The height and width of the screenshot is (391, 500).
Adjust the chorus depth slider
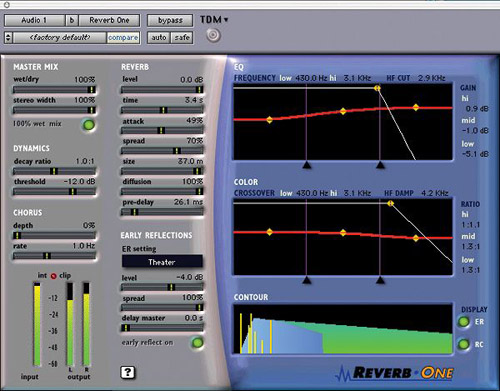(54, 236)
